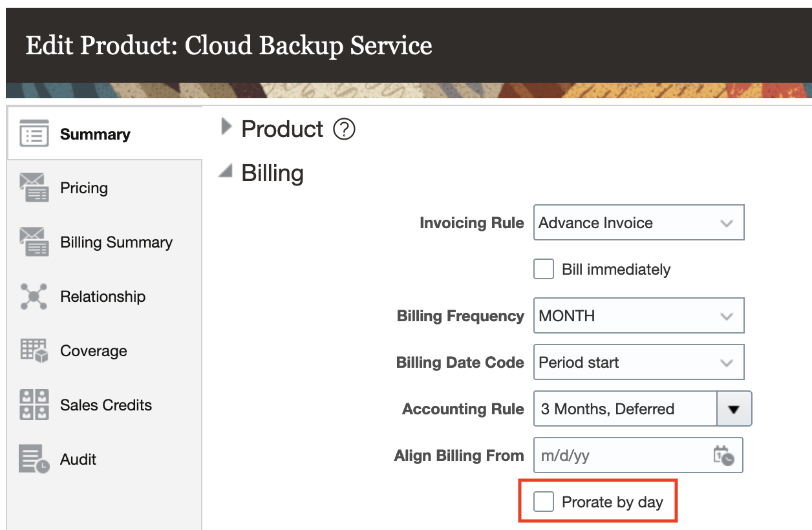Collapse the Billing section
Image resolution: width=812 pixels, height=530 pixels.
click(x=226, y=173)
